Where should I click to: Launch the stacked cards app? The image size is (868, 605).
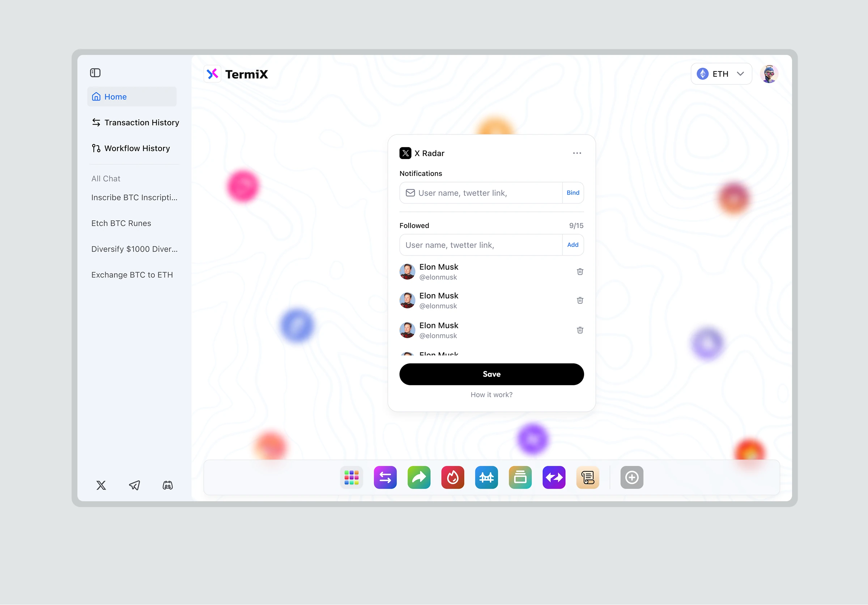coord(520,477)
